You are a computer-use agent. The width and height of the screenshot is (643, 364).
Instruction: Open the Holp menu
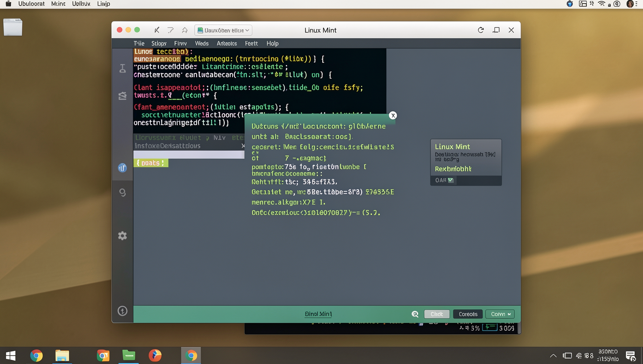pyautogui.click(x=272, y=43)
